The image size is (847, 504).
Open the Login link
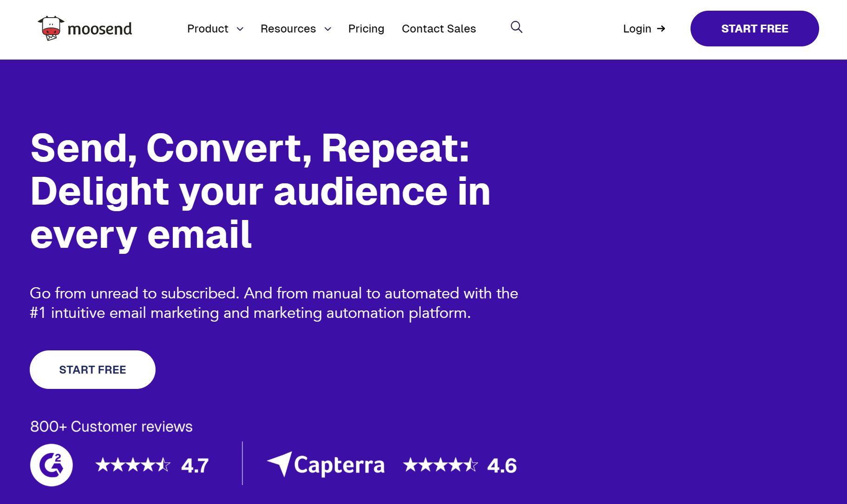pos(637,28)
